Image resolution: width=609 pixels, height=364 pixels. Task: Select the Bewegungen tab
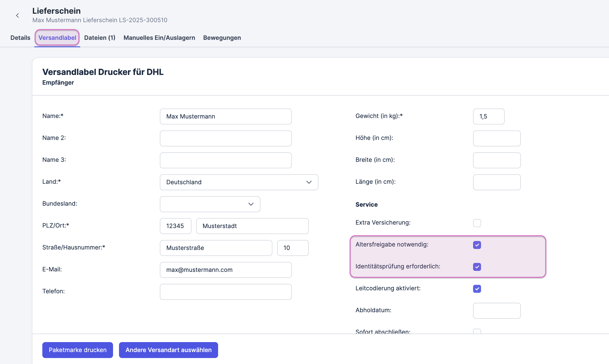(x=222, y=38)
